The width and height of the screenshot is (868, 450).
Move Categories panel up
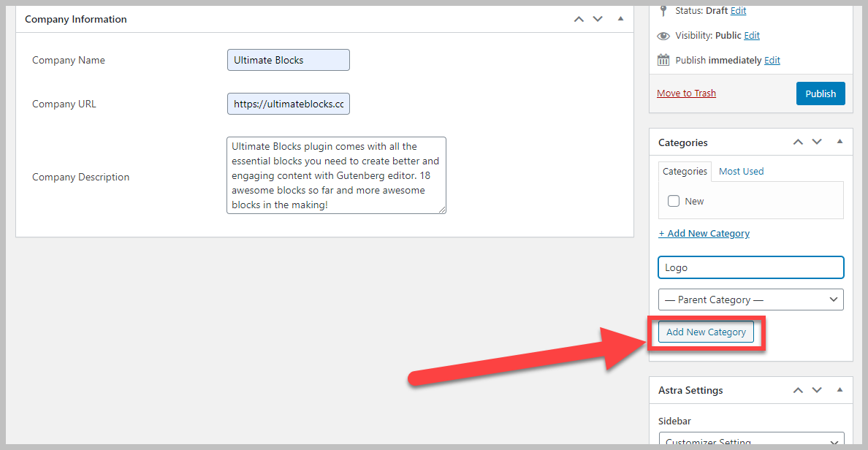point(798,142)
